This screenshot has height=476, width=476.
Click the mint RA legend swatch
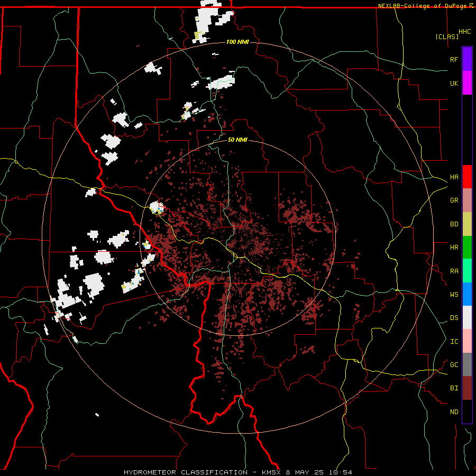click(467, 271)
